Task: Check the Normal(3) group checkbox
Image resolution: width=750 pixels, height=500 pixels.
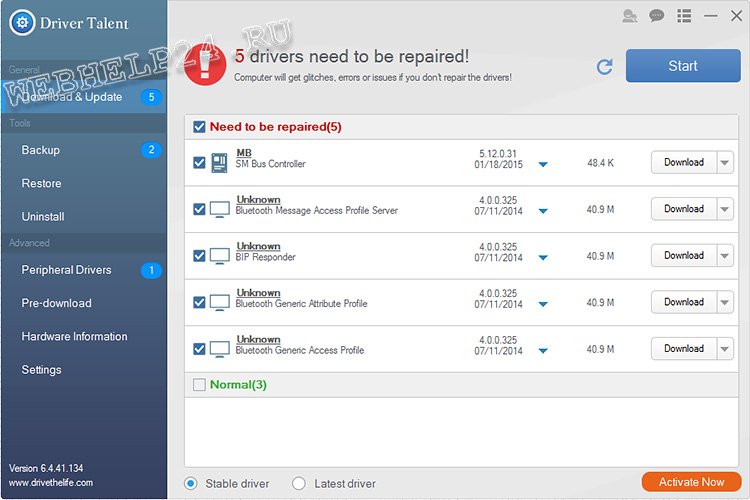Action: coord(199,385)
